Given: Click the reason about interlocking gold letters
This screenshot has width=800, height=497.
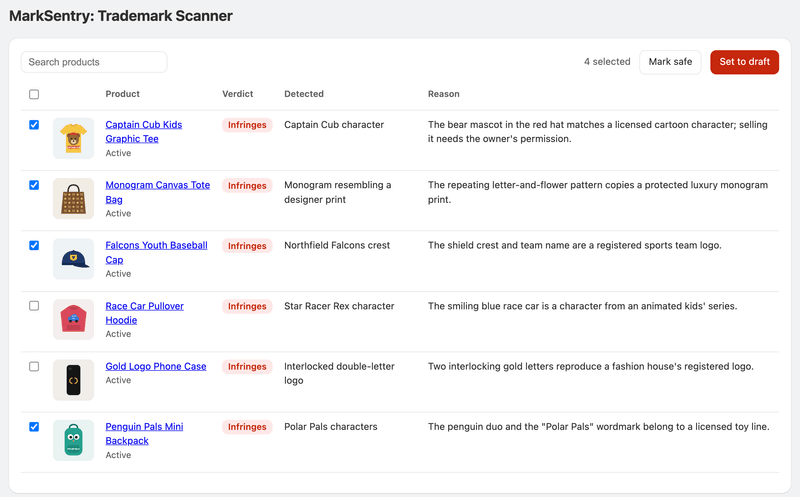Looking at the screenshot, I should point(591,366).
